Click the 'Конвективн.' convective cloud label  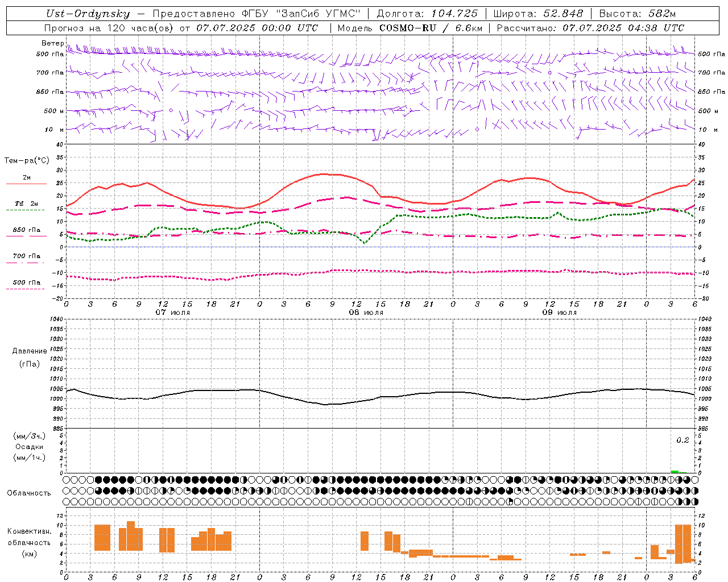(x=30, y=531)
